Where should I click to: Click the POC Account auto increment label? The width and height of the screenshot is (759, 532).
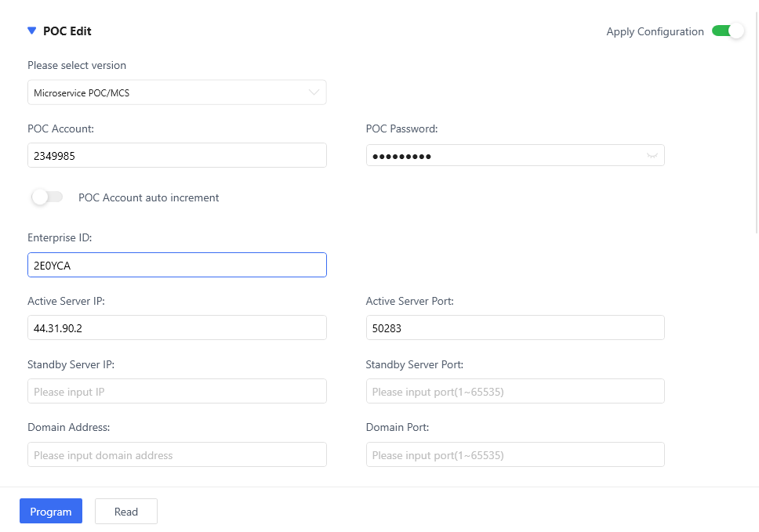(149, 197)
